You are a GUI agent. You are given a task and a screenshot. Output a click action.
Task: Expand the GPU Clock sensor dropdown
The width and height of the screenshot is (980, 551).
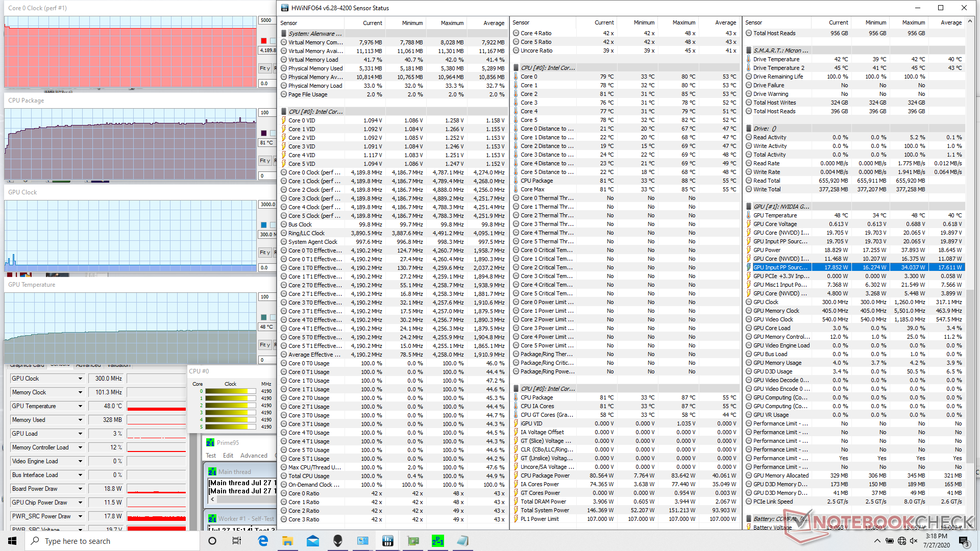80,379
